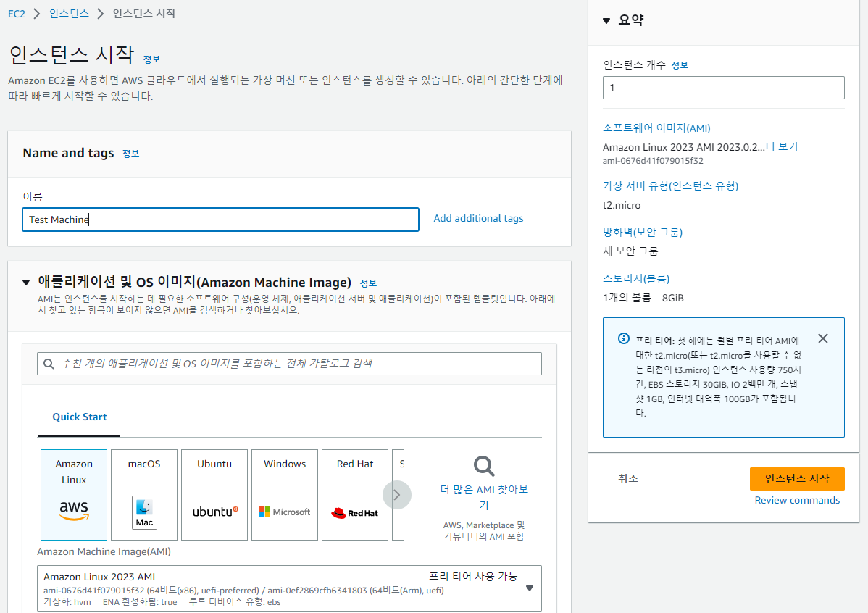Open 정보 link beside 인스턴스 개수
This screenshot has height=613, width=868.
click(679, 65)
